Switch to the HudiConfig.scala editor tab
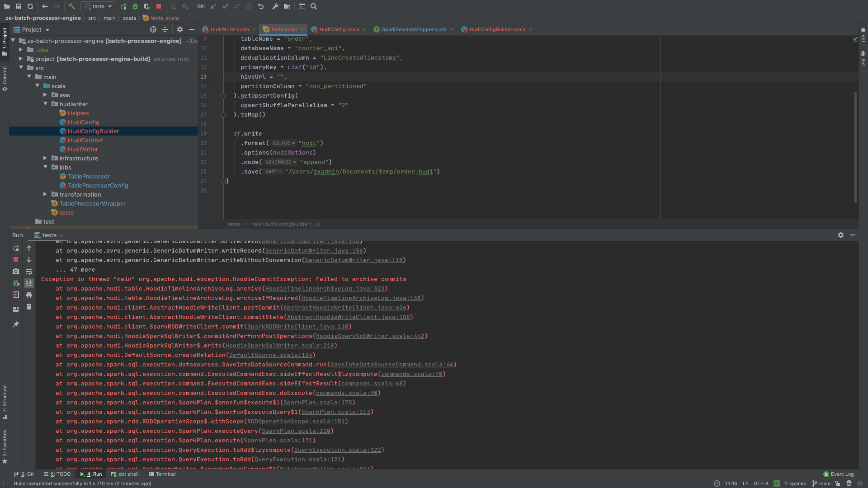The image size is (868, 488). coord(339,29)
